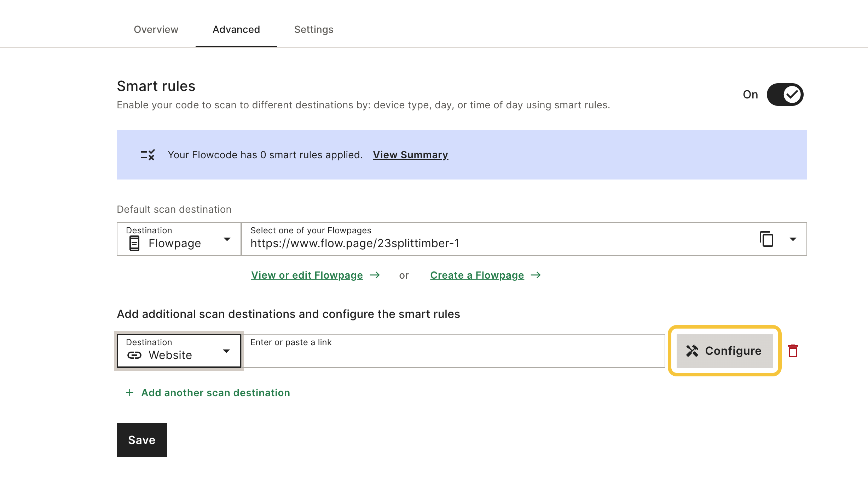Image resolution: width=868 pixels, height=478 pixels.
Task: Click the Create a Flowpage link
Action: pos(477,275)
